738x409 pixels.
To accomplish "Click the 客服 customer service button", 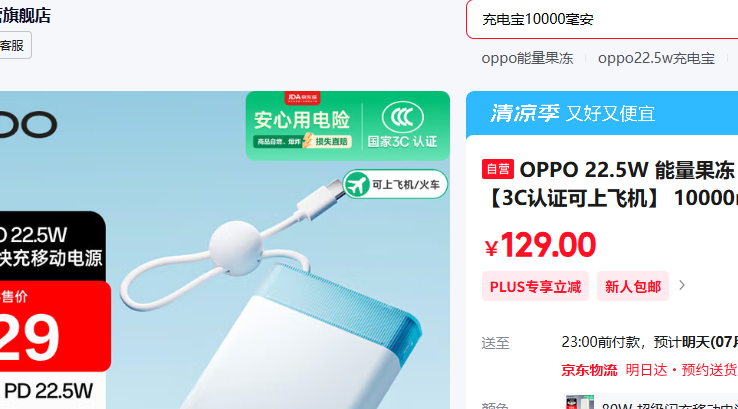I will tap(13, 45).
